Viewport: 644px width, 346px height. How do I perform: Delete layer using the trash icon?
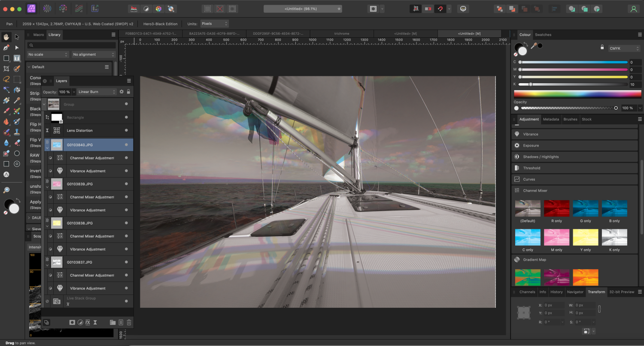[129, 322]
